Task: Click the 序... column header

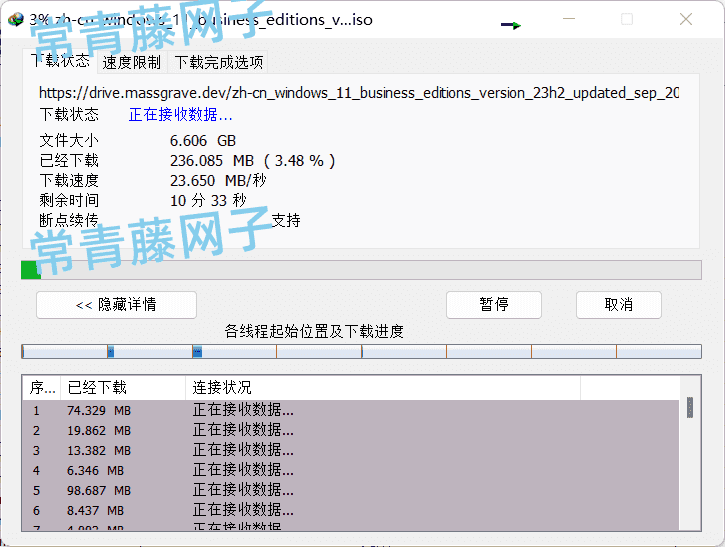Action: [42, 387]
